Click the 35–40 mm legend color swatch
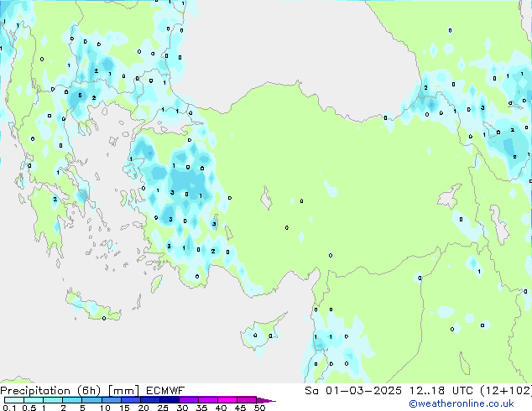The width and height of the screenshot is (532, 411). (x=208, y=400)
